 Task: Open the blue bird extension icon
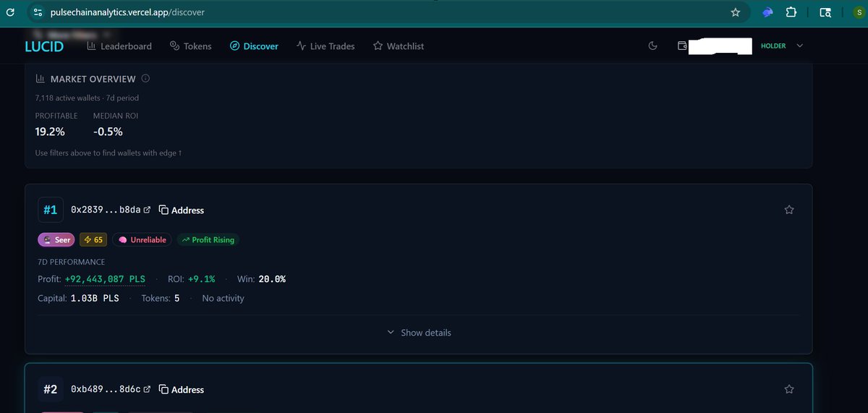tap(767, 12)
